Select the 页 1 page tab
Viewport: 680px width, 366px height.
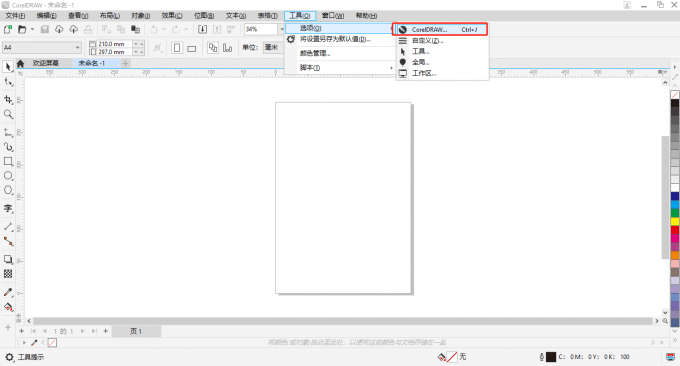click(x=136, y=331)
